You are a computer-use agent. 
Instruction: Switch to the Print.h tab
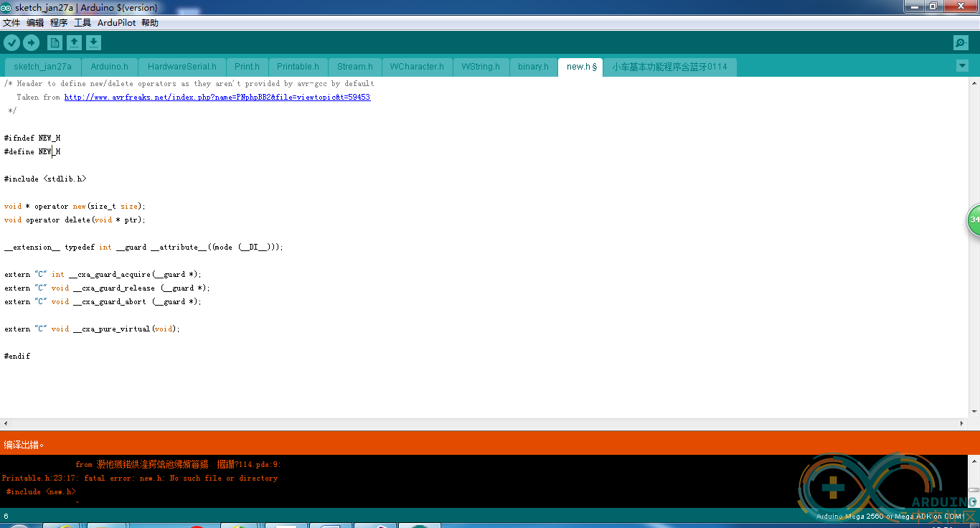coord(247,67)
